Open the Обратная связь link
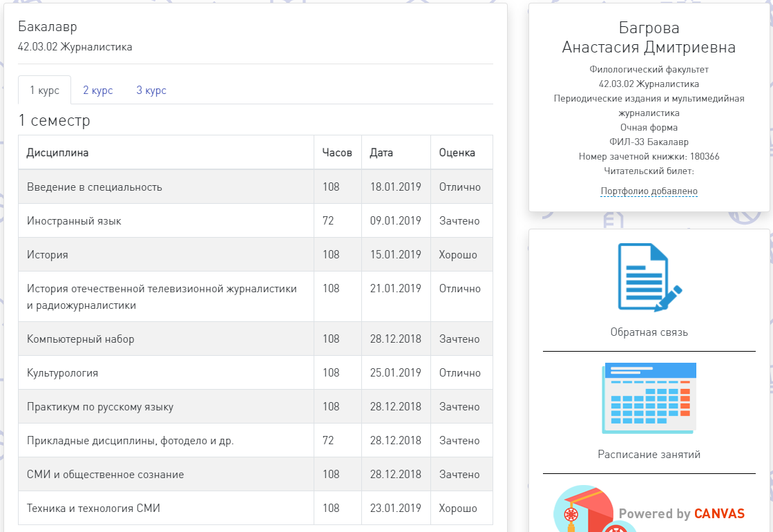This screenshot has height=532, width=773. coord(649,332)
